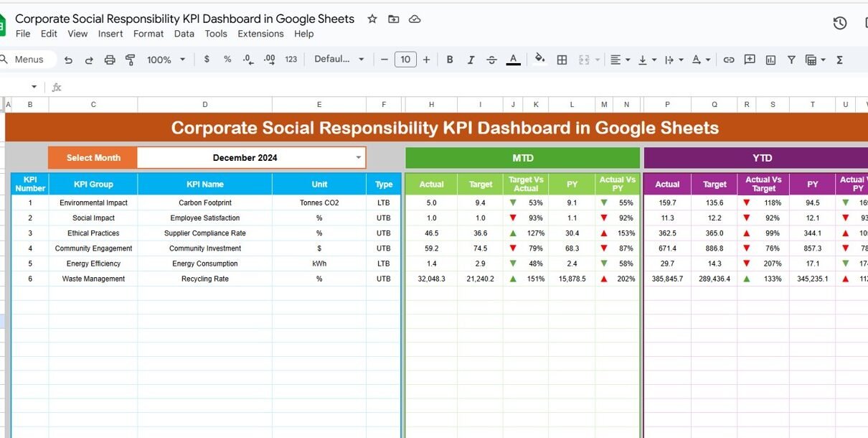Open more number formats 123
Image resolution: width=868 pixels, height=438 pixels.
click(x=291, y=60)
